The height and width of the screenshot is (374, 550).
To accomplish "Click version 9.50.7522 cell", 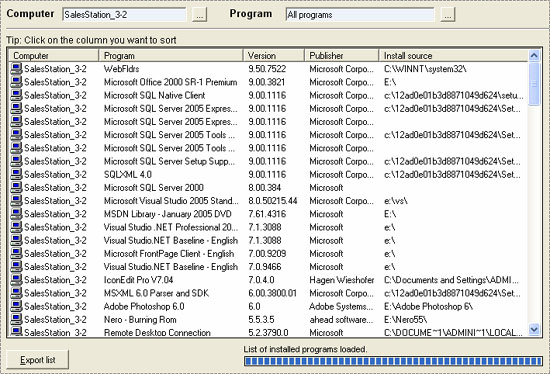I will click(267, 69).
